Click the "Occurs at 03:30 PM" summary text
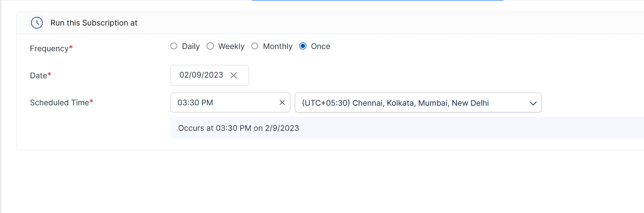Screen dimensions: 644x213 pos(238,128)
